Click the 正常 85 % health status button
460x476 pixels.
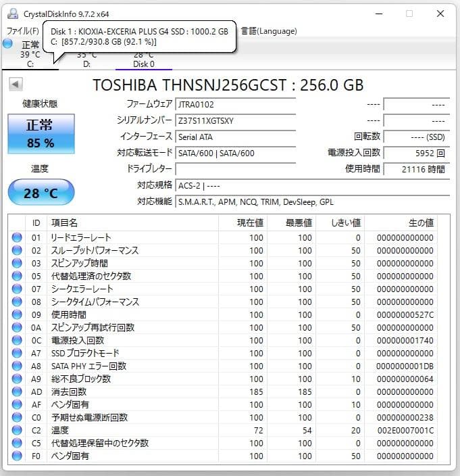41,134
